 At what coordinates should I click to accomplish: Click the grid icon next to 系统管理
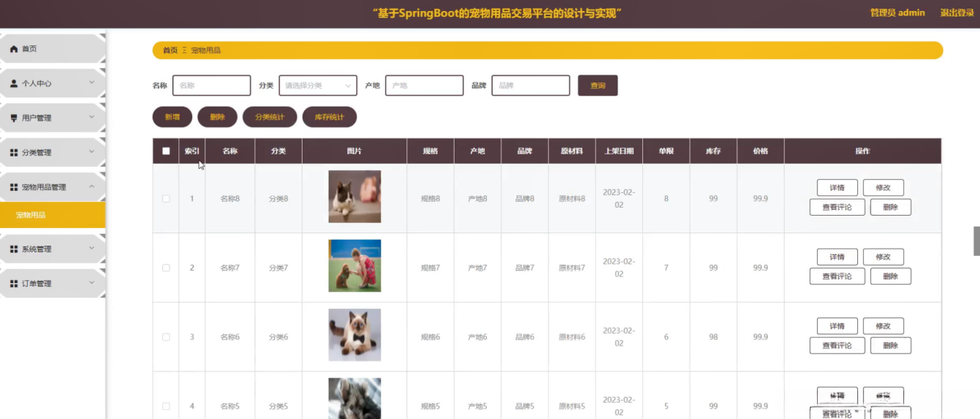point(13,249)
